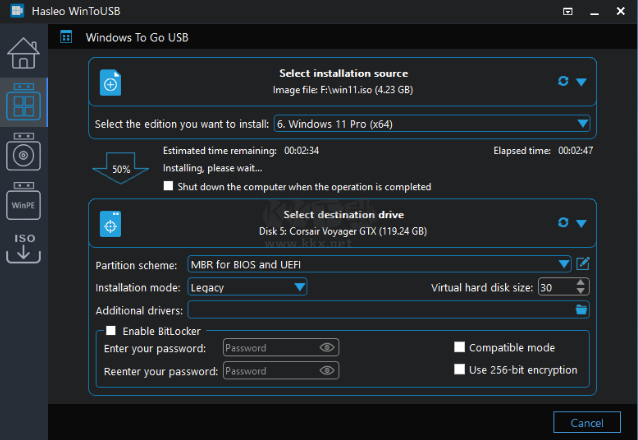The height and width of the screenshot is (440, 638).
Task: Browse for additional drivers folder
Action: (581, 310)
